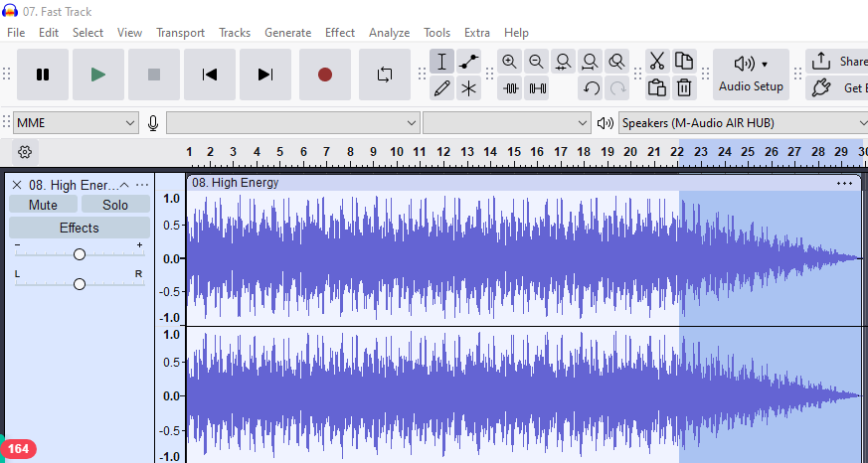Viewport: 868px width, 463px height.
Task: Open the recording device dropdown
Action: (x=292, y=123)
